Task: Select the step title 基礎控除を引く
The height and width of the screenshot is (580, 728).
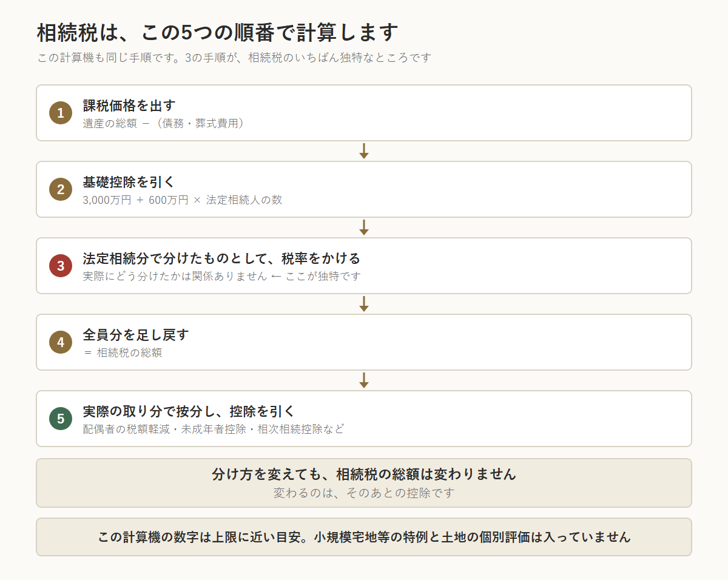Action: click(x=129, y=183)
